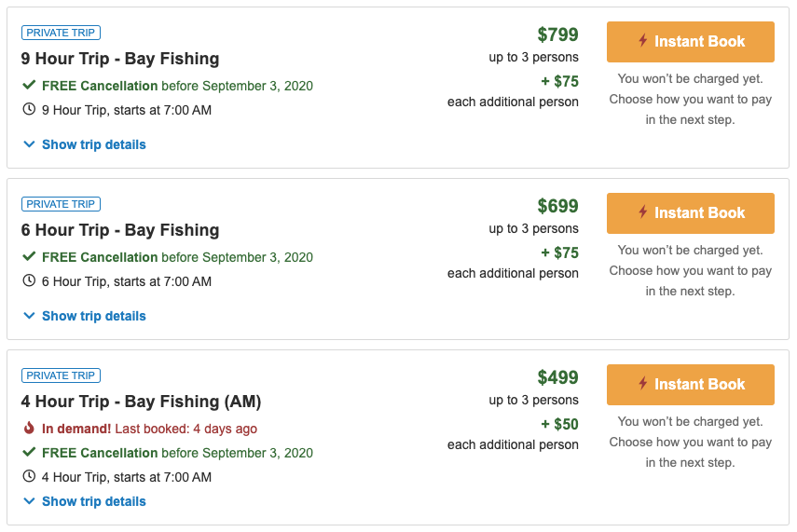Instant Book the $799 9 Hour Trip
This screenshot has width=797, height=532.
690,42
